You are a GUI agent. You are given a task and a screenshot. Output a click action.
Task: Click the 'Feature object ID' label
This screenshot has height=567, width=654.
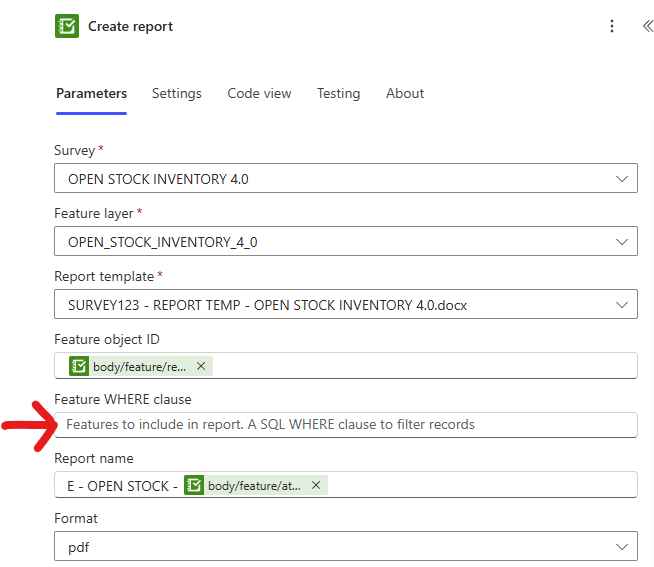(107, 340)
